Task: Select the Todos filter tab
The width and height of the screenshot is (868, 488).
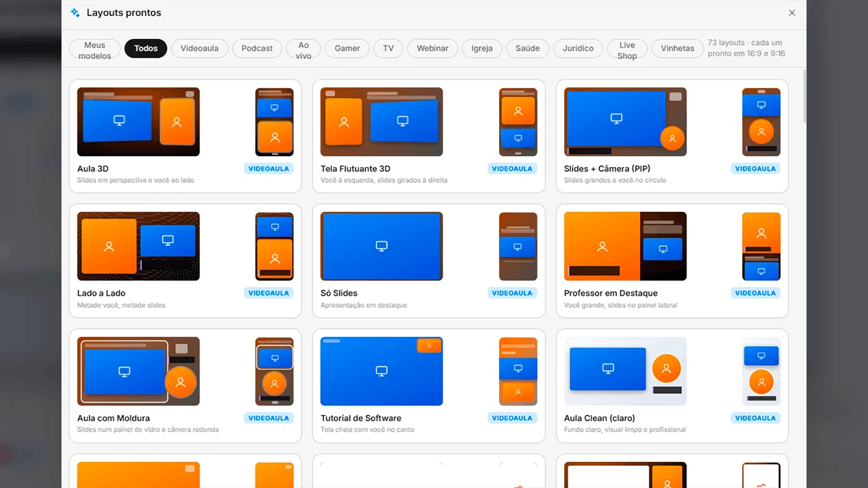Action: 145,48
